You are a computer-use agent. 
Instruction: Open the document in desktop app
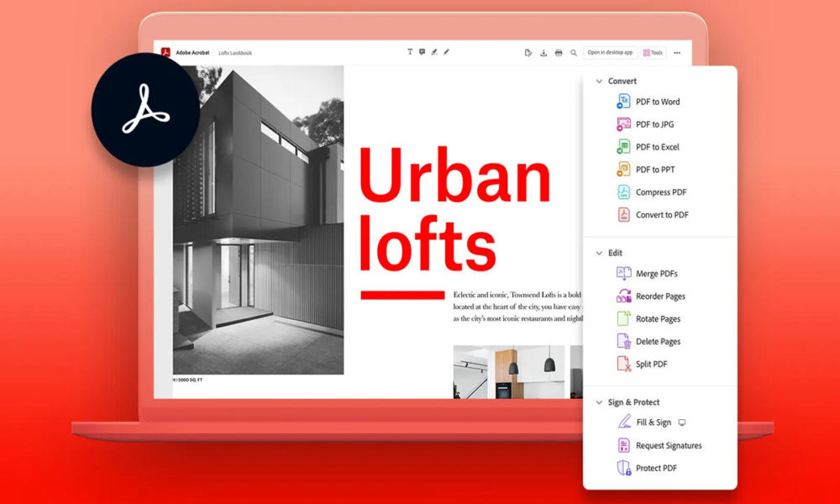click(609, 52)
